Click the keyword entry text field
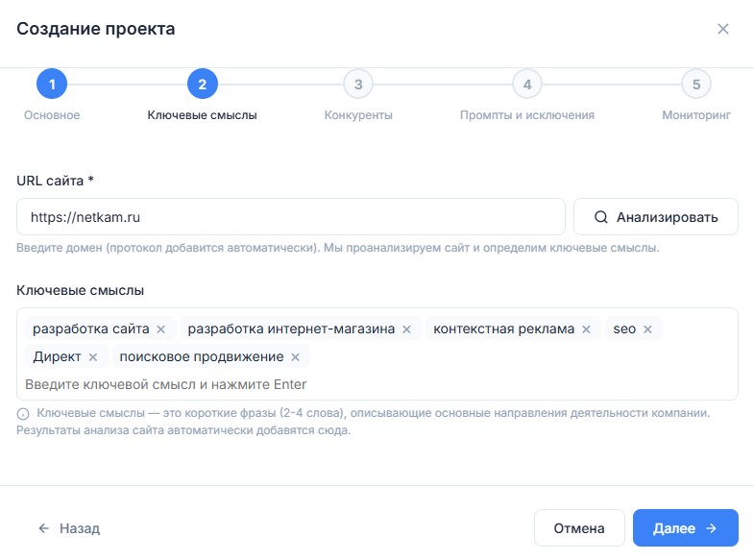754x560 pixels. 375,384
